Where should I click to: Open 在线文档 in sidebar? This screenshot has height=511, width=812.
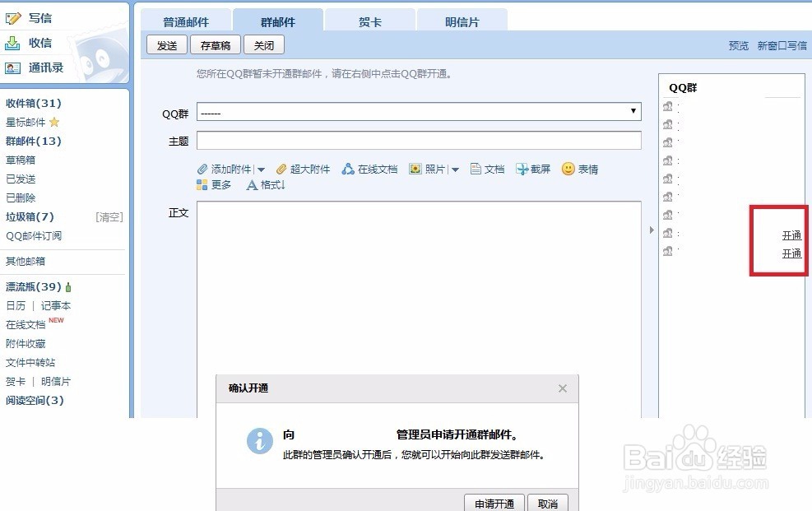(26, 324)
